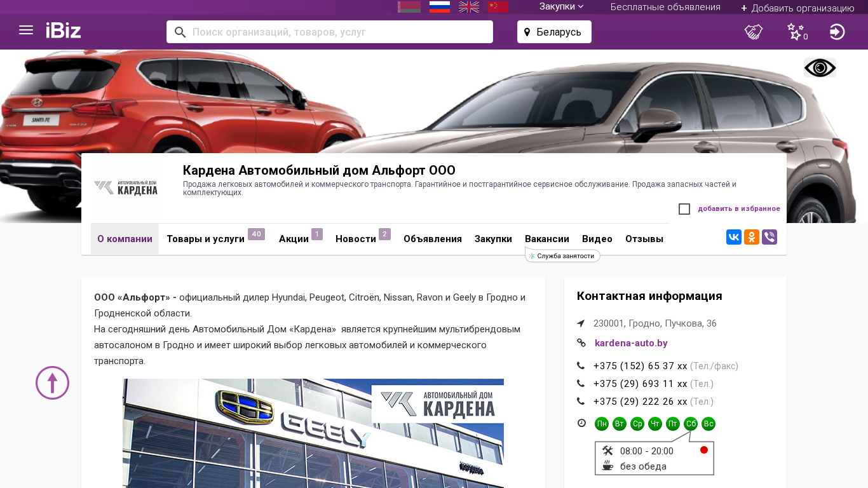Click the address 230001, Гродно, Пучкова, 36
Viewport: 868px width, 488px height.
pyautogui.click(x=655, y=323)
